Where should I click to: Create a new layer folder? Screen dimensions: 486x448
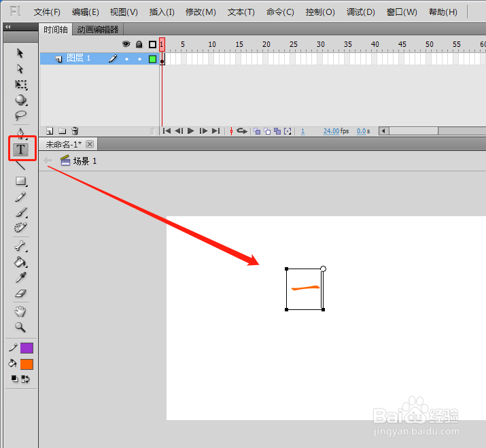(x=63, y=131)
